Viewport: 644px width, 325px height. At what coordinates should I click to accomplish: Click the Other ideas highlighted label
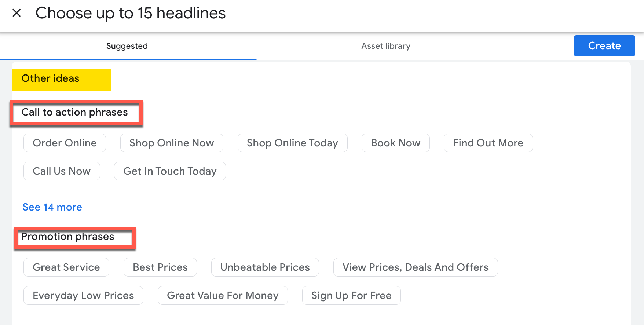50,78
